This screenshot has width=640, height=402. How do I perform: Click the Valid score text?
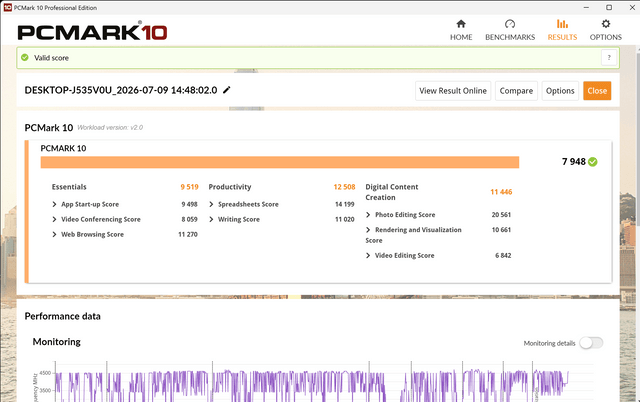51,58
